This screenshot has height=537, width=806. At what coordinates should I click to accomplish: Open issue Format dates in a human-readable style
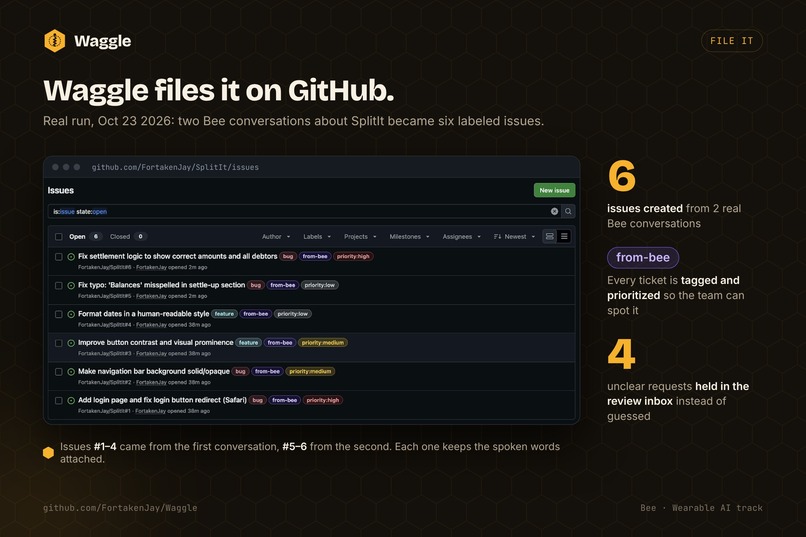pos(143,313)
